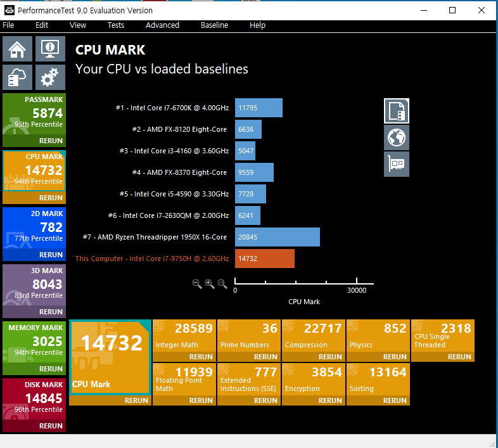The image size is (498, 448).
Task: Open the View menu
Action: click(78, 25)
